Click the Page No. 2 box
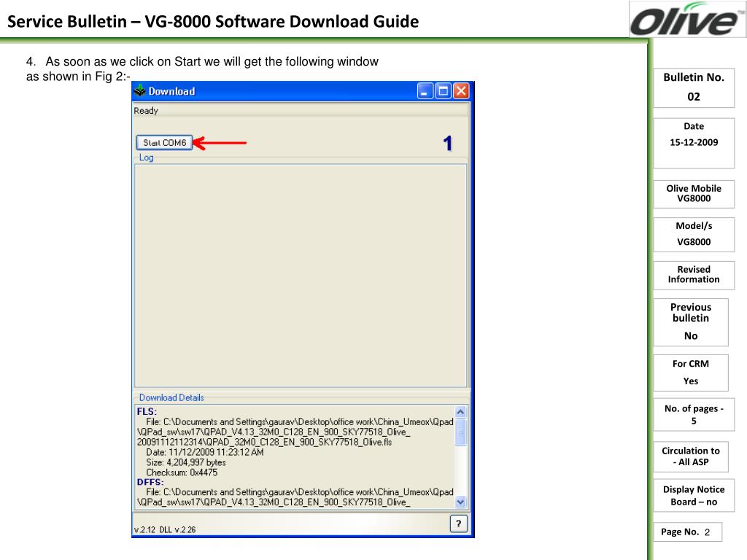This screenshot has width=747, height=560. click(687, 532)
